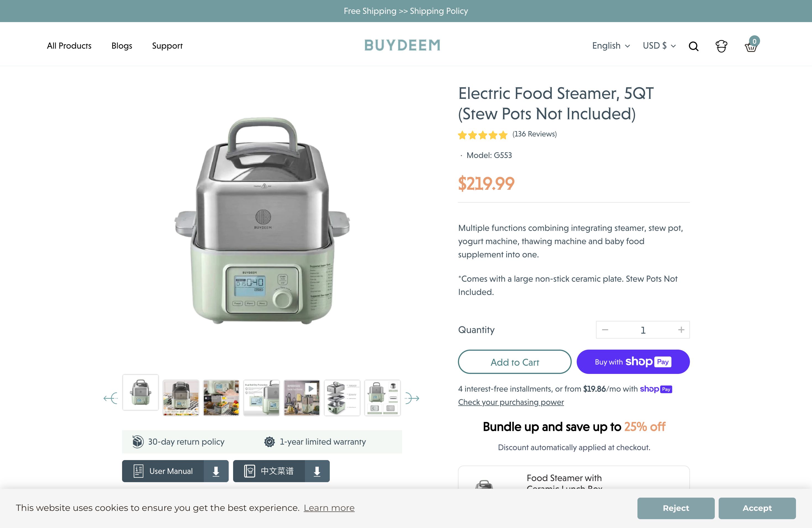Increase the quantity to 2
812x528 pixels.
click(681, 329)
